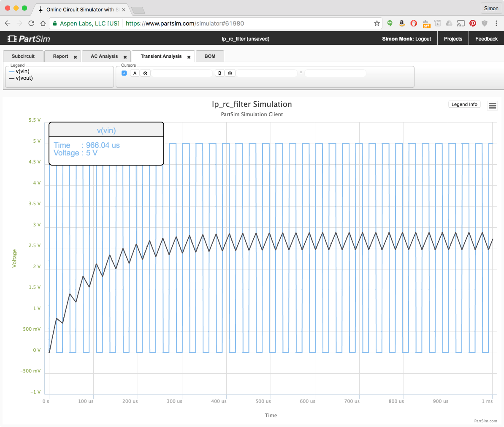The width and height of the screenshot is (504, 427).
Task: Clear cursor A with the circled-x icon
Action: click(x=145, y=73)
